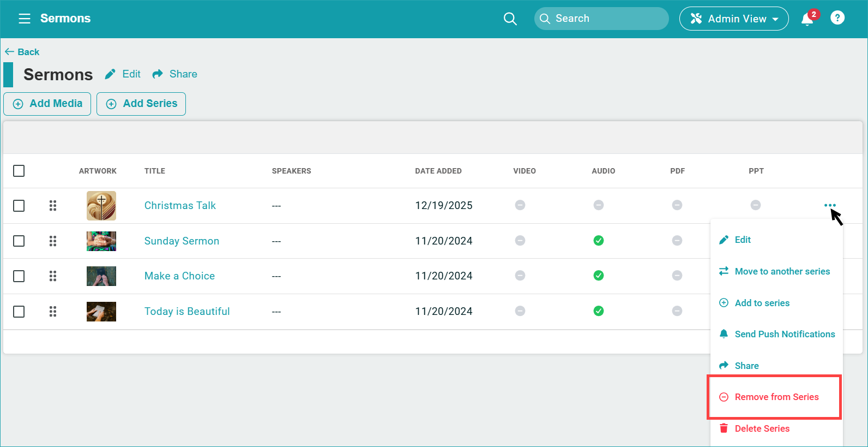Click the Add Media button
This screenshot has height=447, width=868.
tap(47, 104)
